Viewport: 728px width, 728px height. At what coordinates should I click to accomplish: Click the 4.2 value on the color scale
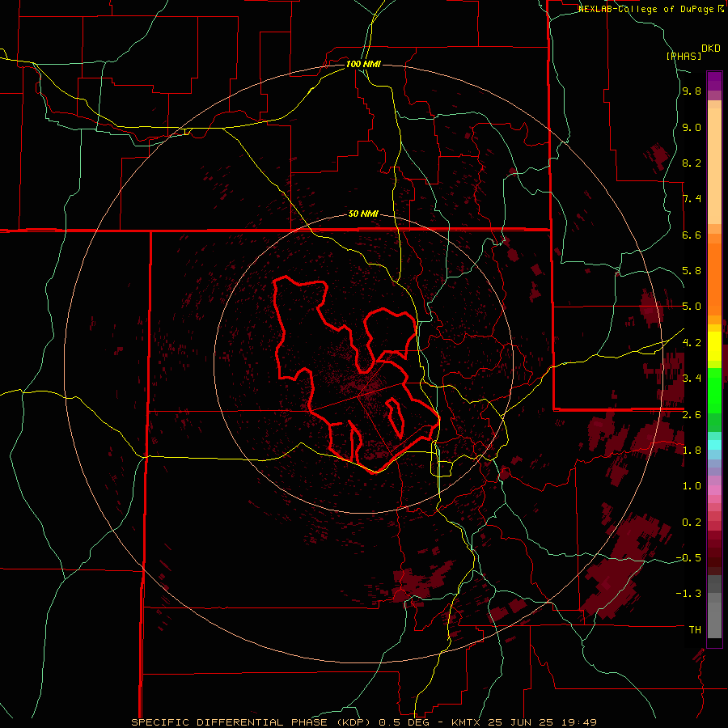692,342
